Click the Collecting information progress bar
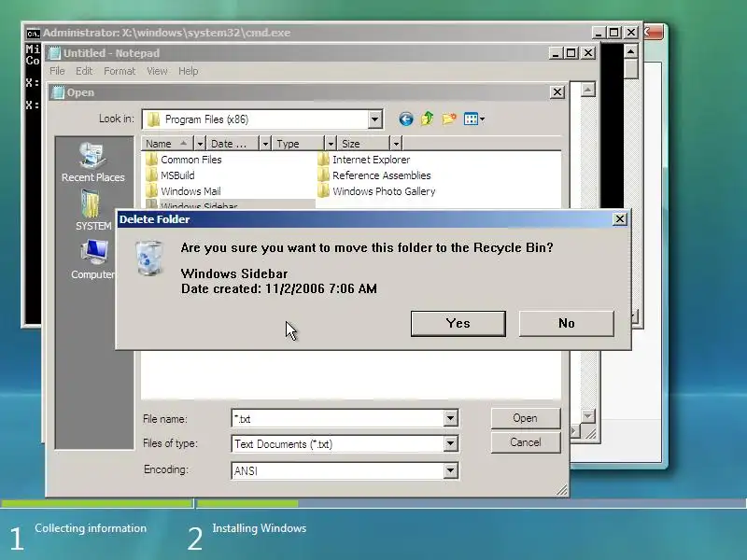 [97, 503]
